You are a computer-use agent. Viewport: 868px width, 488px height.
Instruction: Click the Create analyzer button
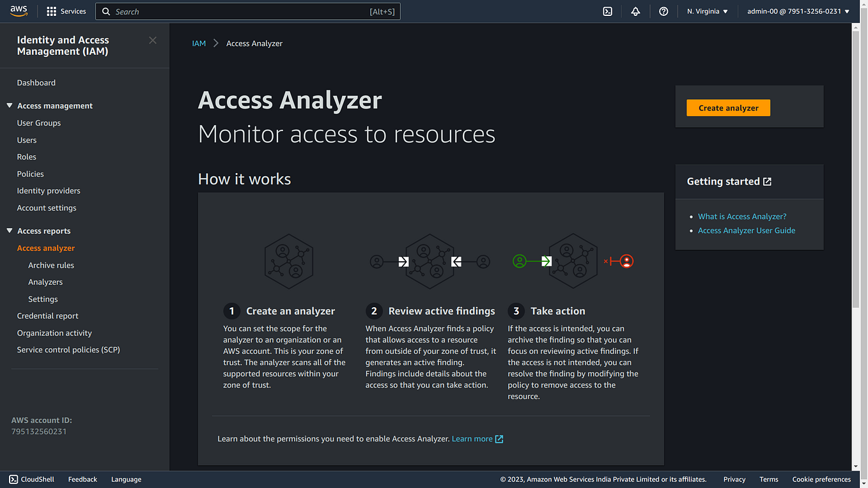(x=728, y=107)
